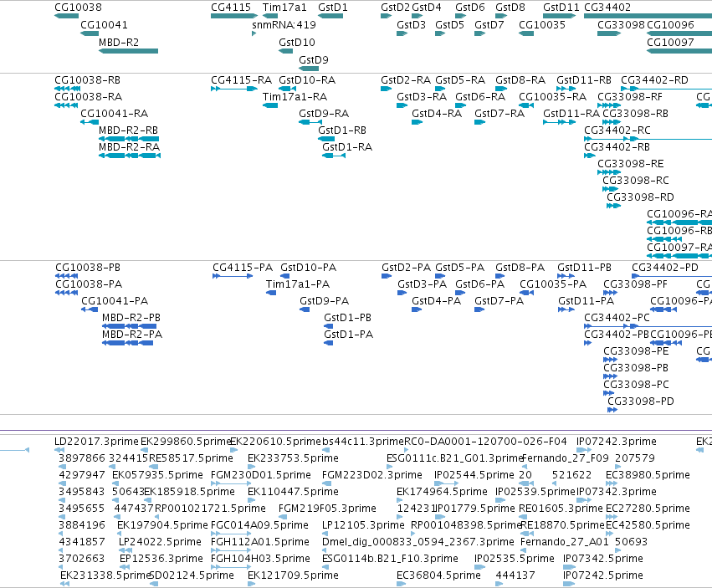Viewport: 712px width, 588px height.
Task: Select transcript GstD4-RA
Action: click(437, 114)
